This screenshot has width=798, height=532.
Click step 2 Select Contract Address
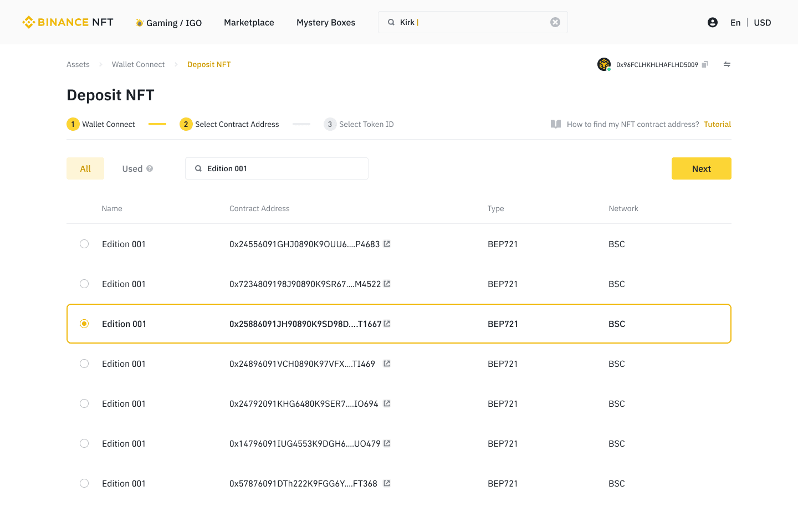pyautogui.click(x=229, y=124)
